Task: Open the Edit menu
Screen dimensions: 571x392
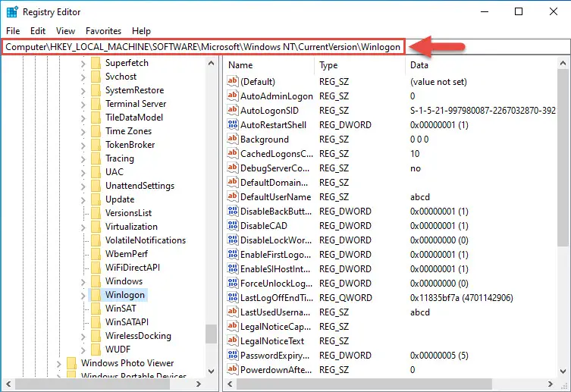Action: point(38,31)
